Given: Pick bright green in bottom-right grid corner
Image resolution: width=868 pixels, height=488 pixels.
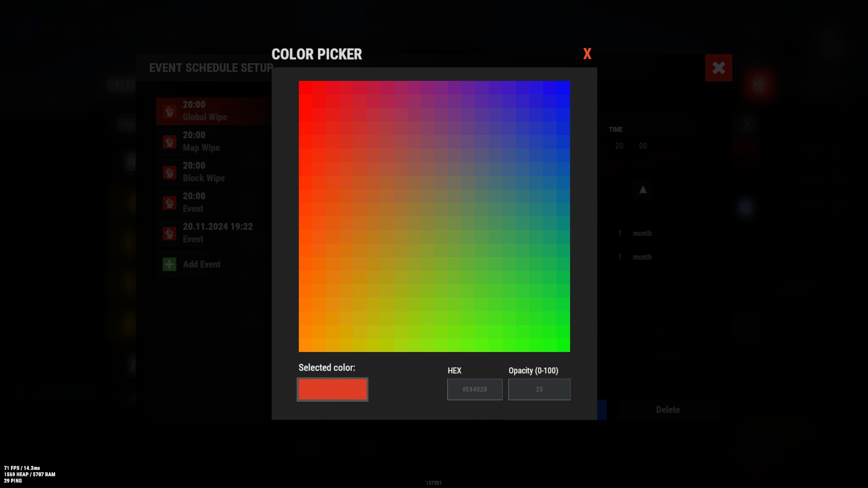Looking at the screenshot, I should click(563, 345).
